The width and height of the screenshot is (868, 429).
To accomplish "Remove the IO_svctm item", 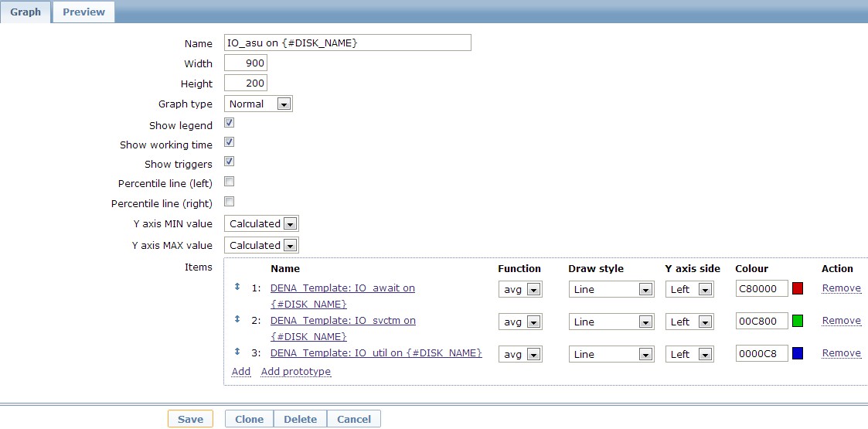I will click(842, 321).
